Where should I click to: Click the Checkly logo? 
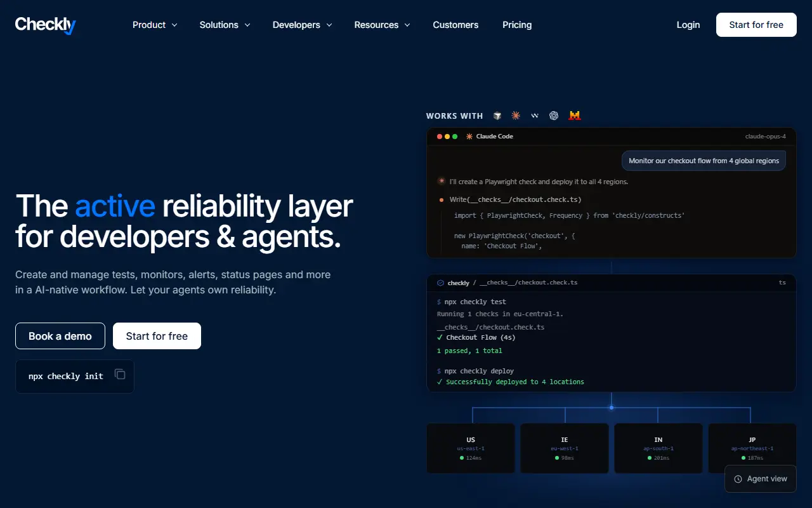click(x=46, y=25)
